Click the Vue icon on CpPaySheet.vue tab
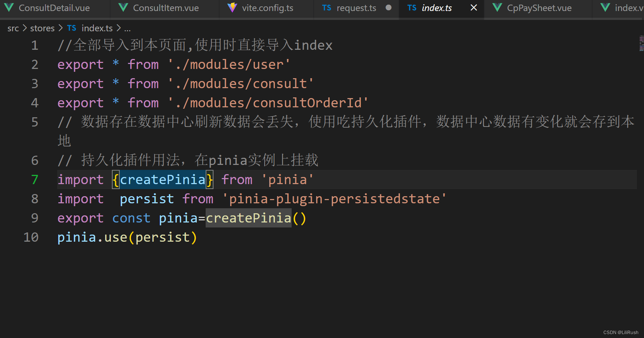This screenshot has height=338, width=644. (x=497, y=7)
